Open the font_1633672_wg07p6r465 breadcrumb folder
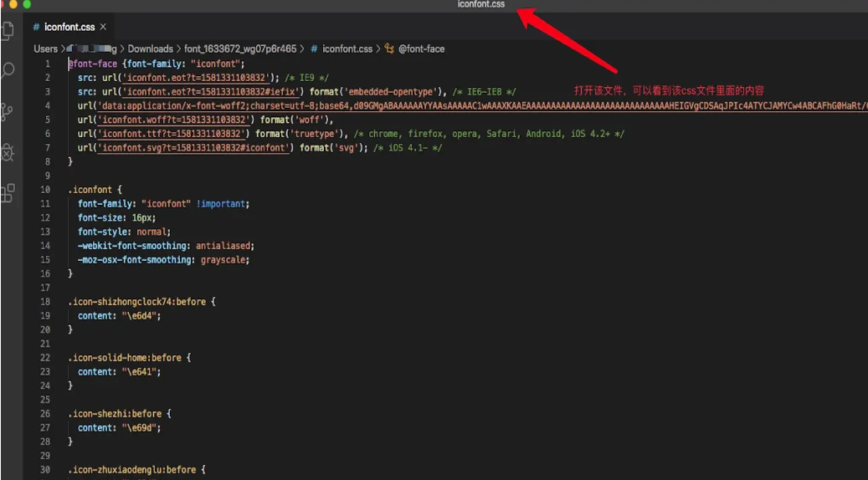This screenshot has height=480, width=868. point(240,49)
